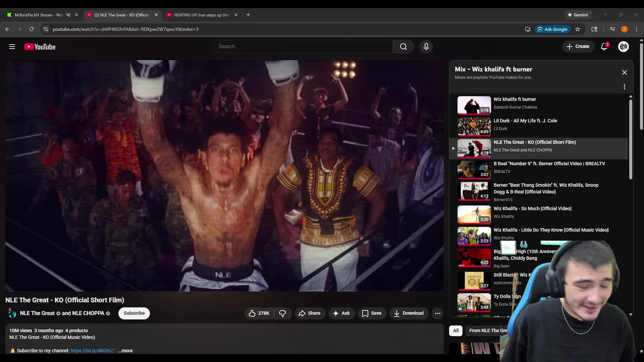Start voice search with microphone icon
Viewport: 644px width, 362px height.
[426, 47]
